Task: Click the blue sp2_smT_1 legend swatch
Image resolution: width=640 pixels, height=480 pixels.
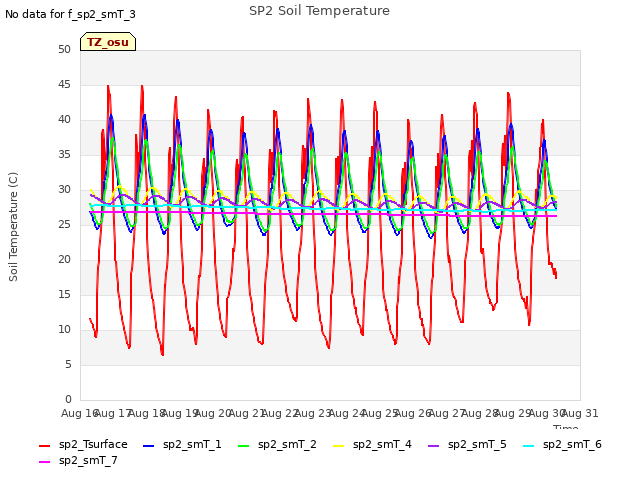Action: (149, 446)
